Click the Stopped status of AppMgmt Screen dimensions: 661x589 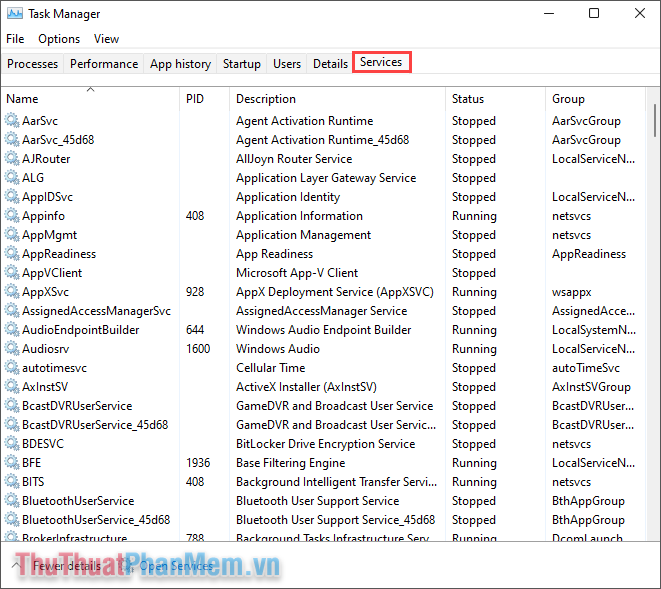[x=474, y=234]
